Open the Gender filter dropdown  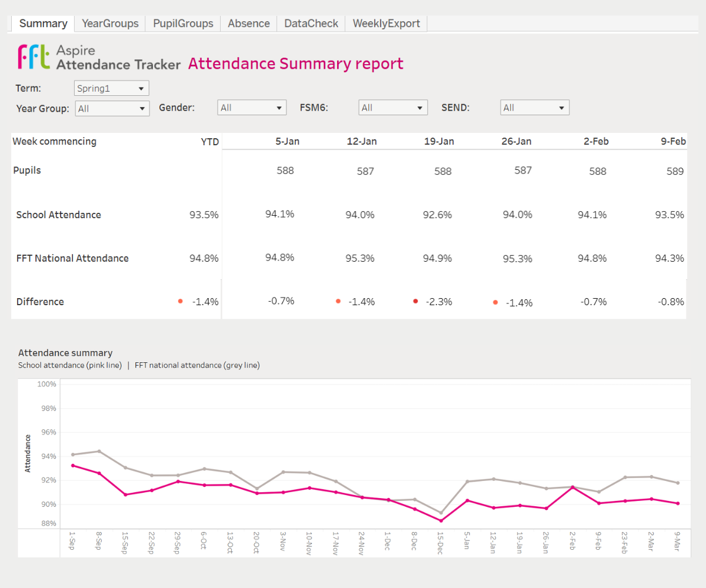tap(252, 108)
